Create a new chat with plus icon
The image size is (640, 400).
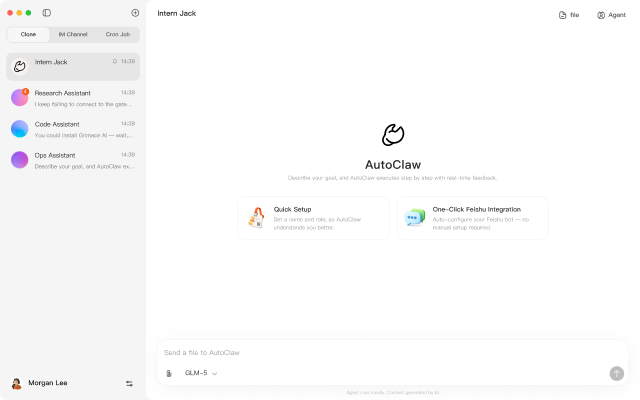tap(135, 13)
